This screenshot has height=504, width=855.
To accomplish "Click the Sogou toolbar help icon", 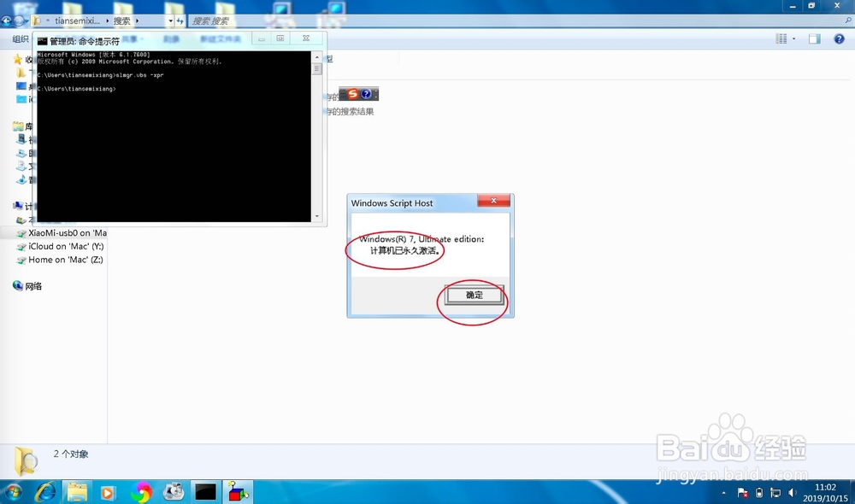I will [366, 94].
